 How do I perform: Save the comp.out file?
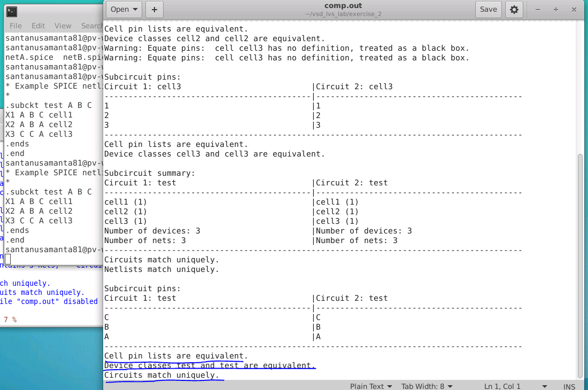point(488,9)
